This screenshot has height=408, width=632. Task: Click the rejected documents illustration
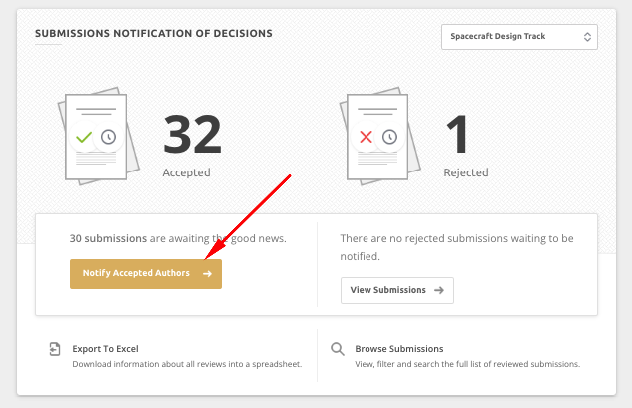380,136
